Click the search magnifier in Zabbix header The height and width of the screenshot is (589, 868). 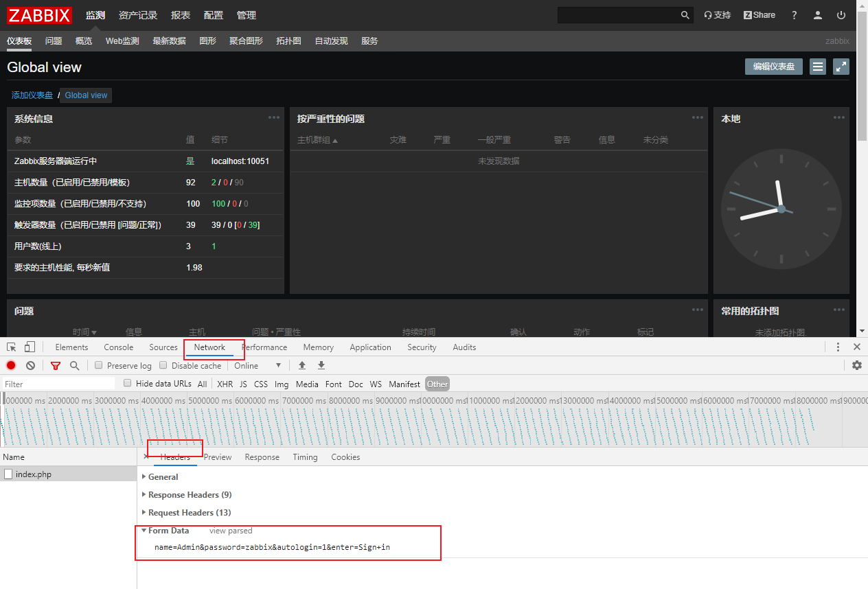685,14
